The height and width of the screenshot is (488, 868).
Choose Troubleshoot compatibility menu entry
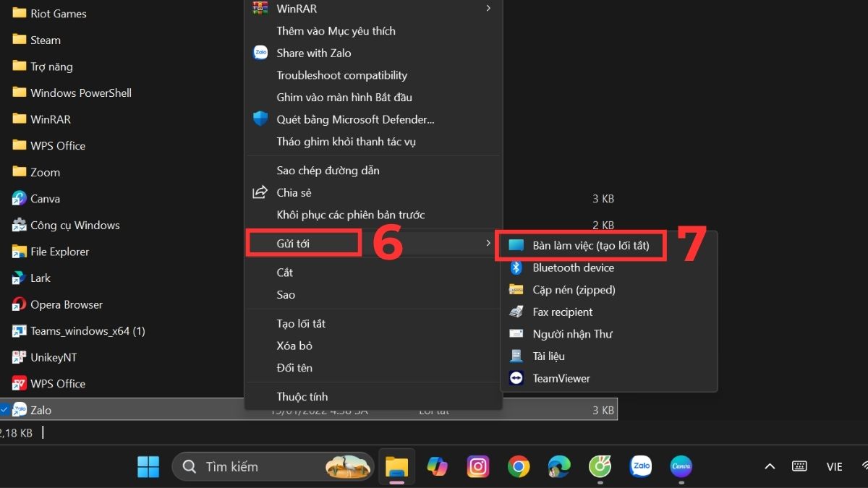[341, 75]
